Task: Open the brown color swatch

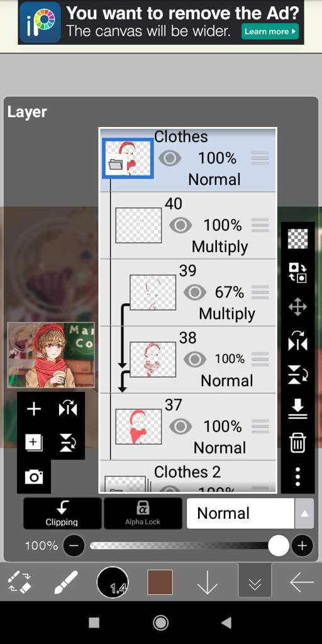Action: [160, 582]
